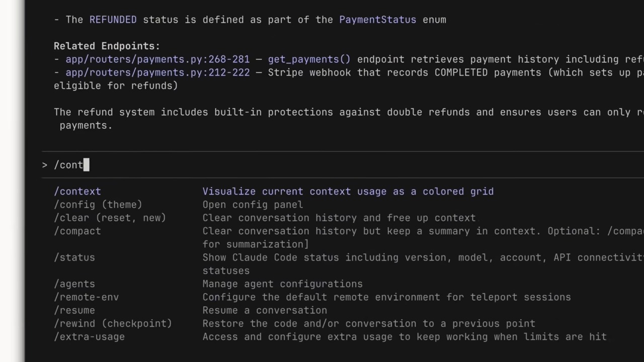Open app/routers/payments.py:268-281 file reference

click(x=157, y=59)
